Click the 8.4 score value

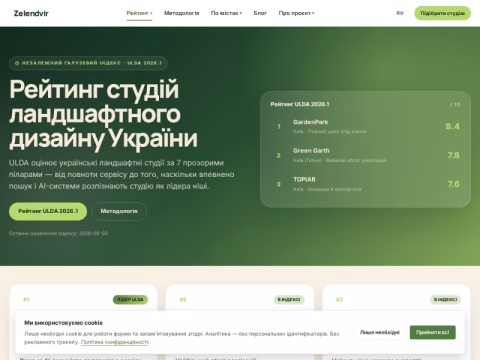pos(452,126)
